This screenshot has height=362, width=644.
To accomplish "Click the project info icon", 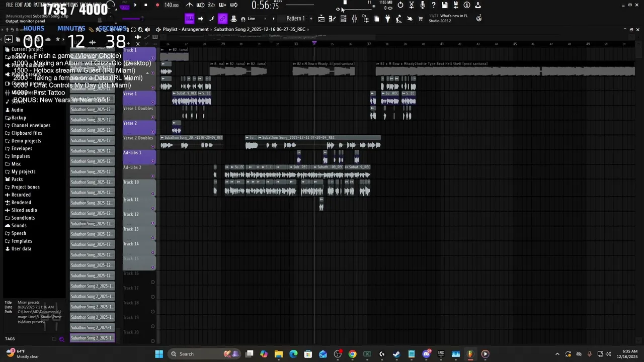I will [467, 5].
